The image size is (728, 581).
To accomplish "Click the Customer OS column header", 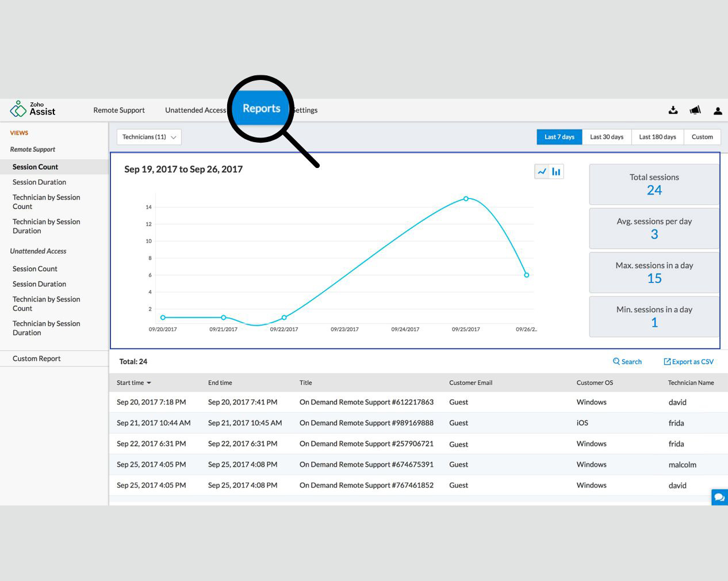I will [595, 383].
